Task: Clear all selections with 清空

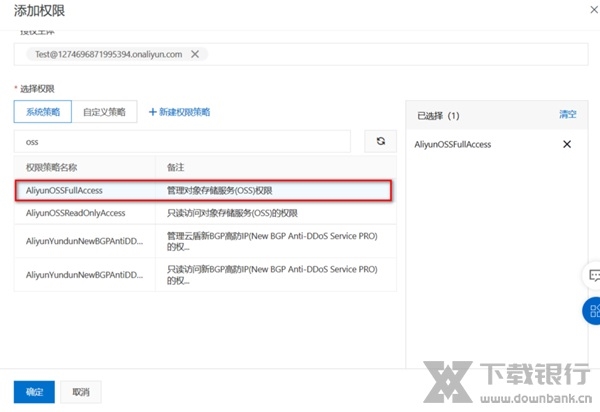Action: 567,114
